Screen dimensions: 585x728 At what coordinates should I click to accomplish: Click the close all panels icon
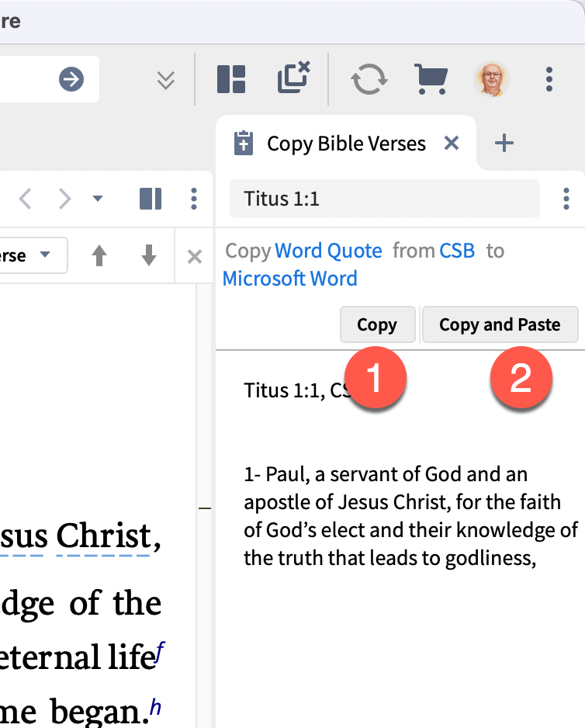click(293, 78)
